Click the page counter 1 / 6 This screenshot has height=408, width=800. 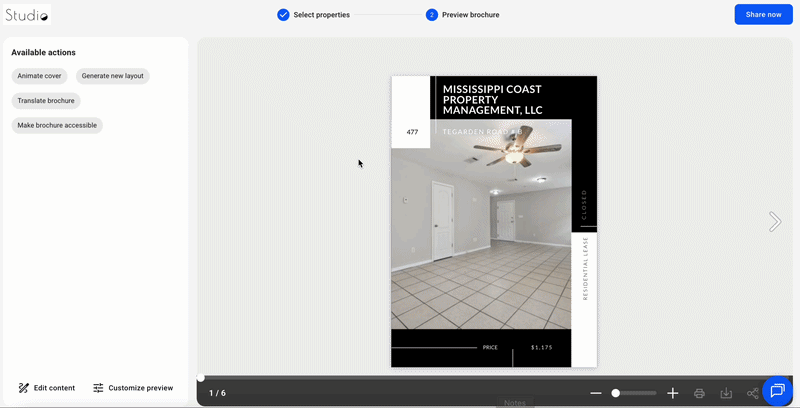217,393
